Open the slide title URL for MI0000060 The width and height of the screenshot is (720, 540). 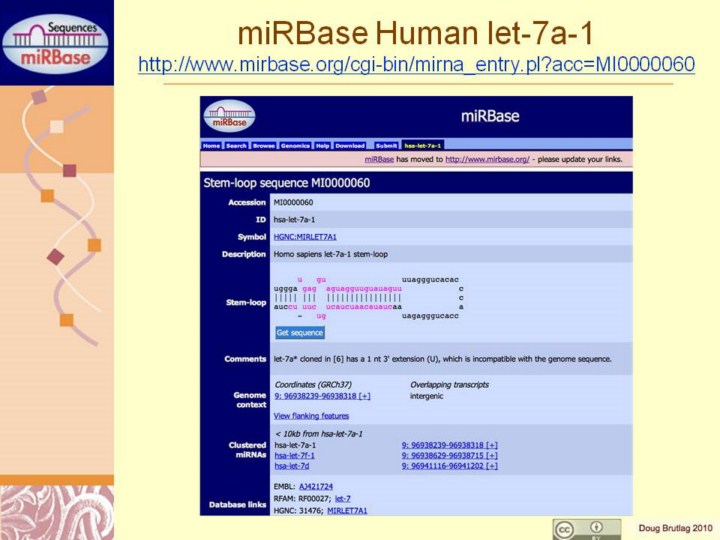coord(416,65)
